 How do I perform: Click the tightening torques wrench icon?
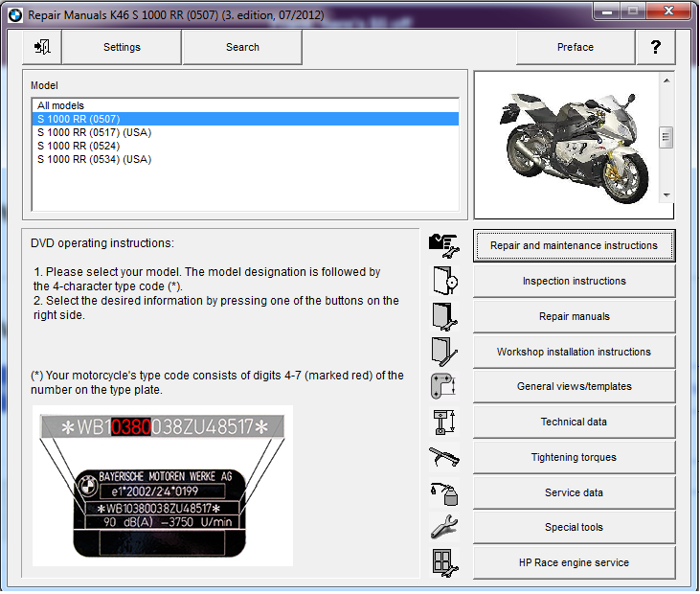[443, 457]
